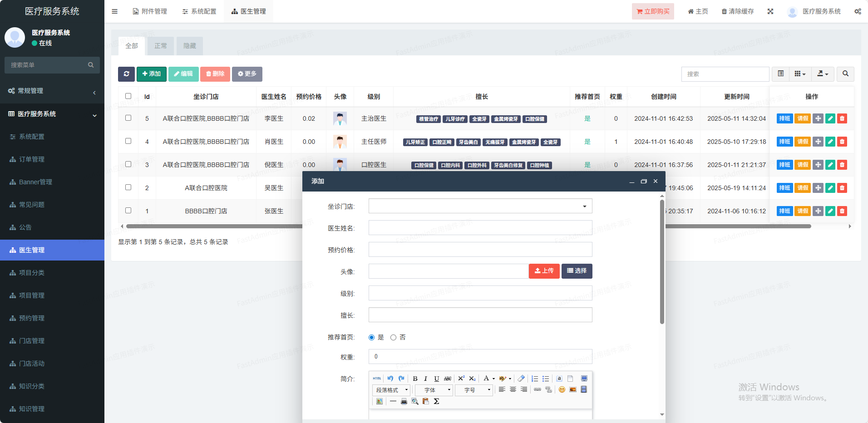Click the undo arrow in the editor toolbar
Viewport: 868px width, 423px height.
(x=390, y=379)
